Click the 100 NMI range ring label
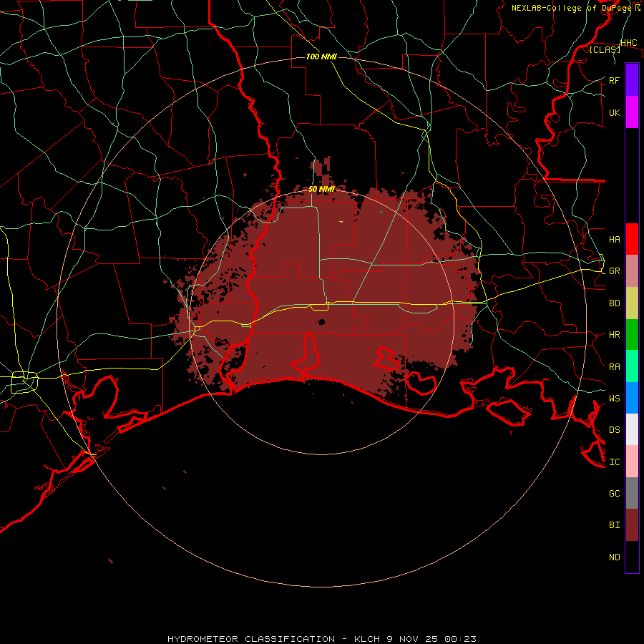 point(321,57)
